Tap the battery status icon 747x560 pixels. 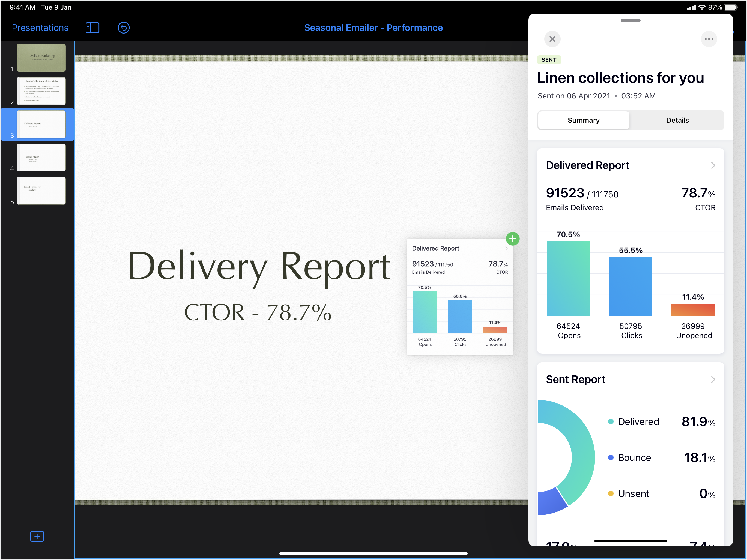730,7
